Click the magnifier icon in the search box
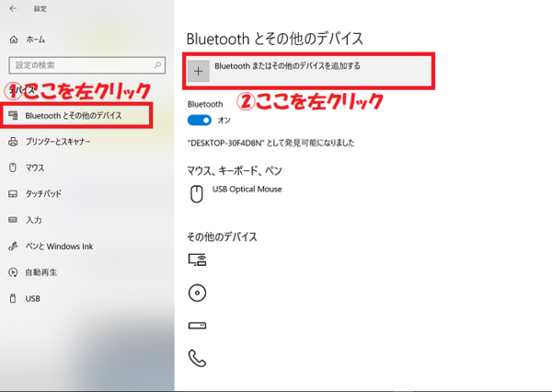This screenshot has height=392, width=552. pos(157,65)
